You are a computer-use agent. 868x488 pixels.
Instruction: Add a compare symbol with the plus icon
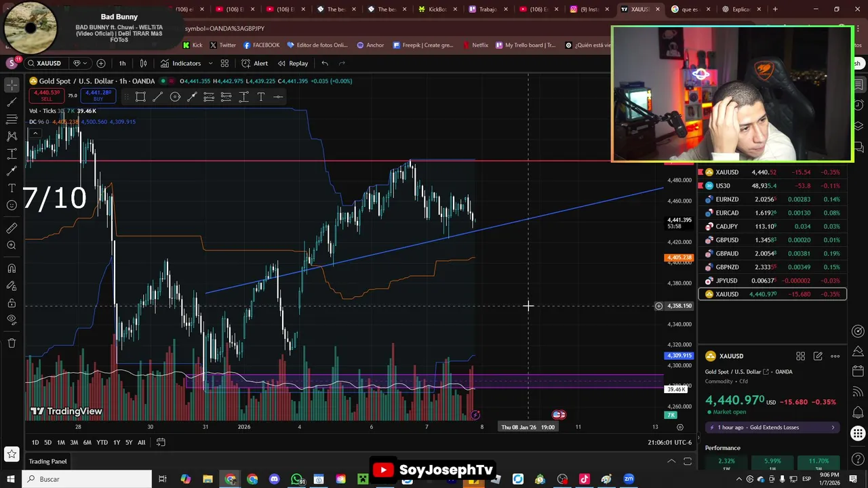pos(101,63)
